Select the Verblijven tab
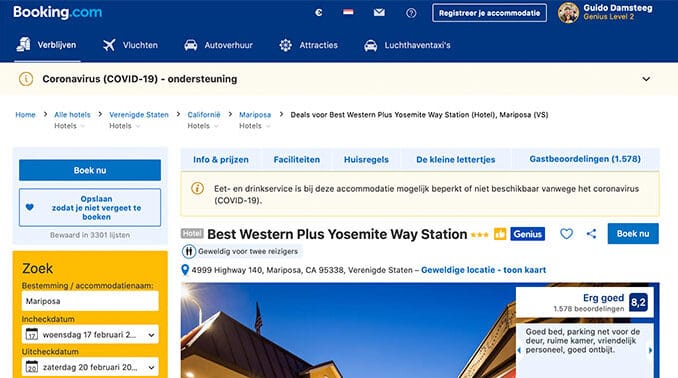Image resolution: width=678 pixels, height=378 pixels. (x=47, y=45)
